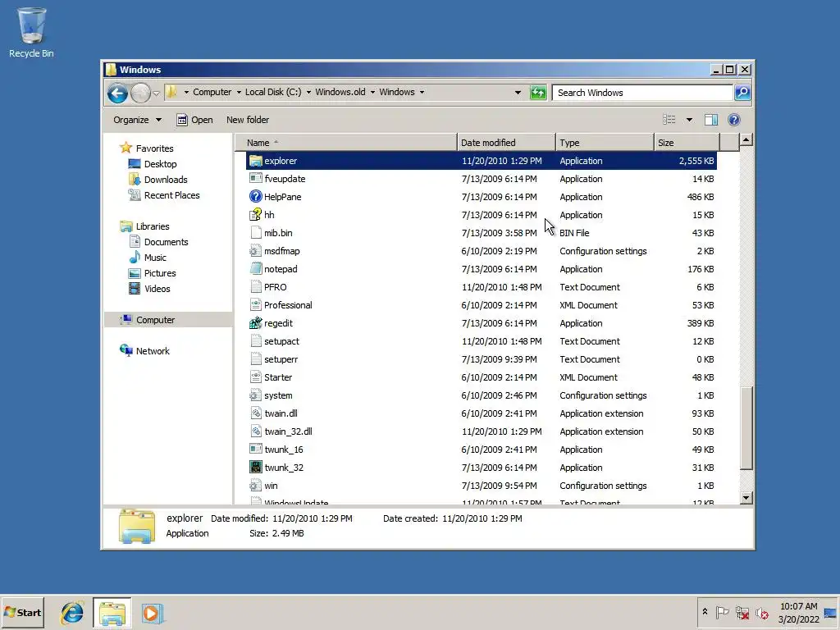Select the PFRO text document
Image resolution: width=840 pixels, height=630 pixels.
pyautogui.click(x=481, y=287)
